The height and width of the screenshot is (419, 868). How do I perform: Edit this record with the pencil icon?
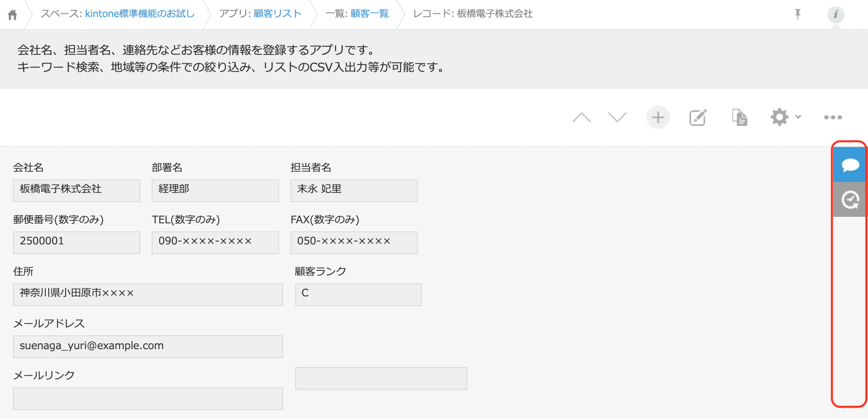(698, 117)
